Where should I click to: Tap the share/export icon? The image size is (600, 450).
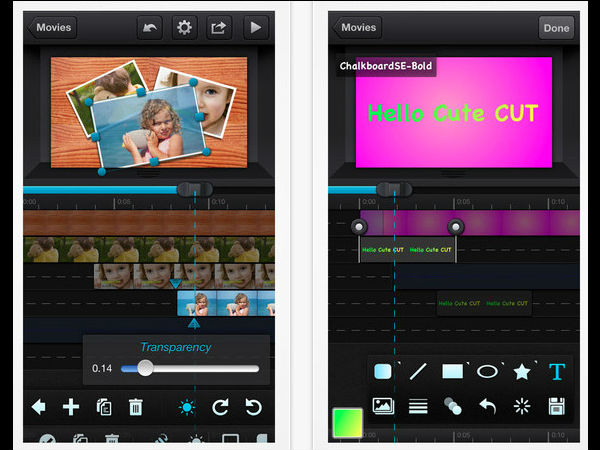[219, 28]
